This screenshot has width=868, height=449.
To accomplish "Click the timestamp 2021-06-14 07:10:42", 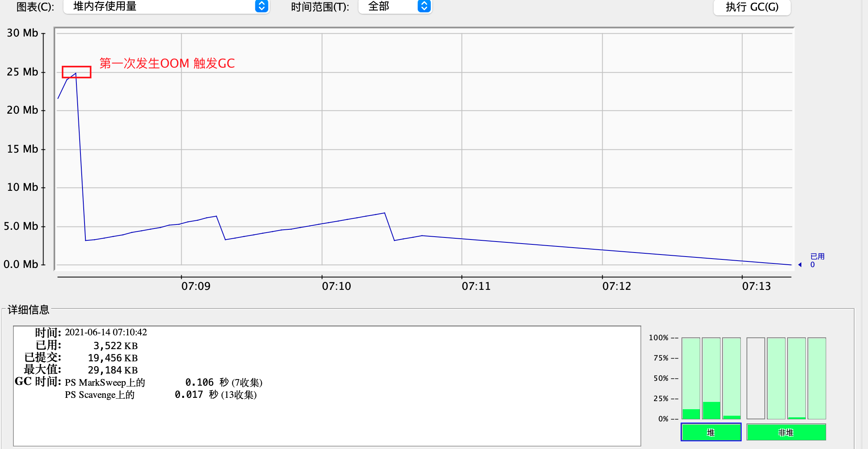I will click(106, 332).
